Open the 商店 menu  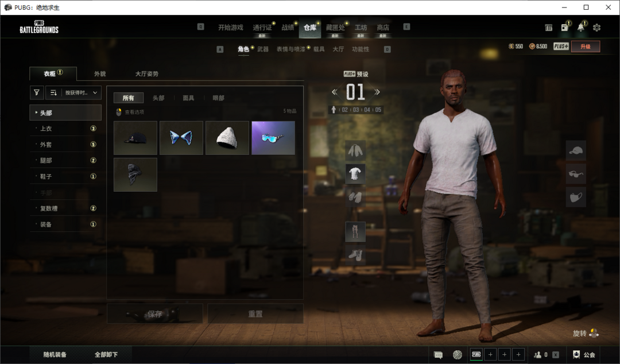point(383,28)
